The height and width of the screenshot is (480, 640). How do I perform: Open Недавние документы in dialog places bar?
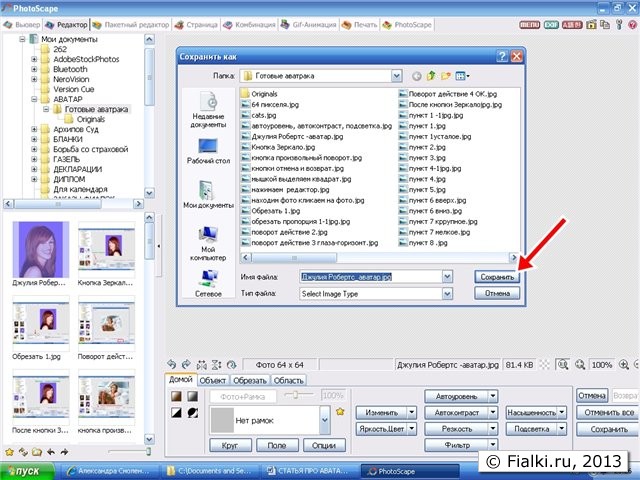click(208, 109)
